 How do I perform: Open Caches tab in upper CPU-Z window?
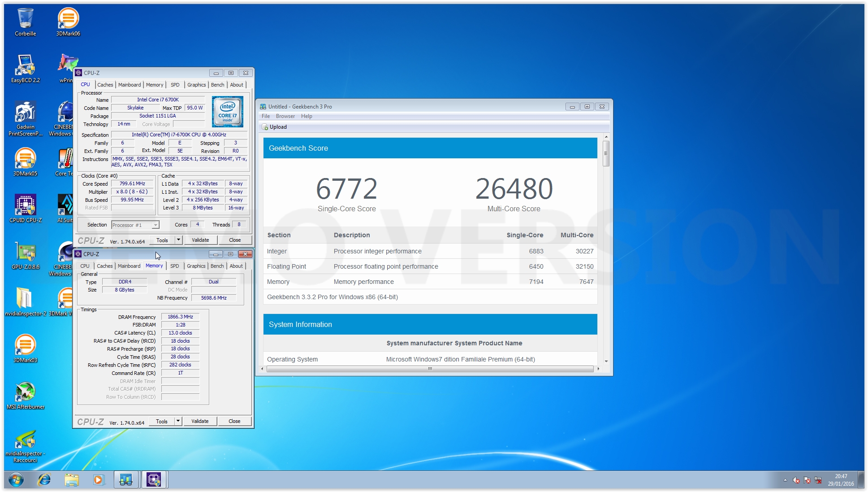[105, 85]
